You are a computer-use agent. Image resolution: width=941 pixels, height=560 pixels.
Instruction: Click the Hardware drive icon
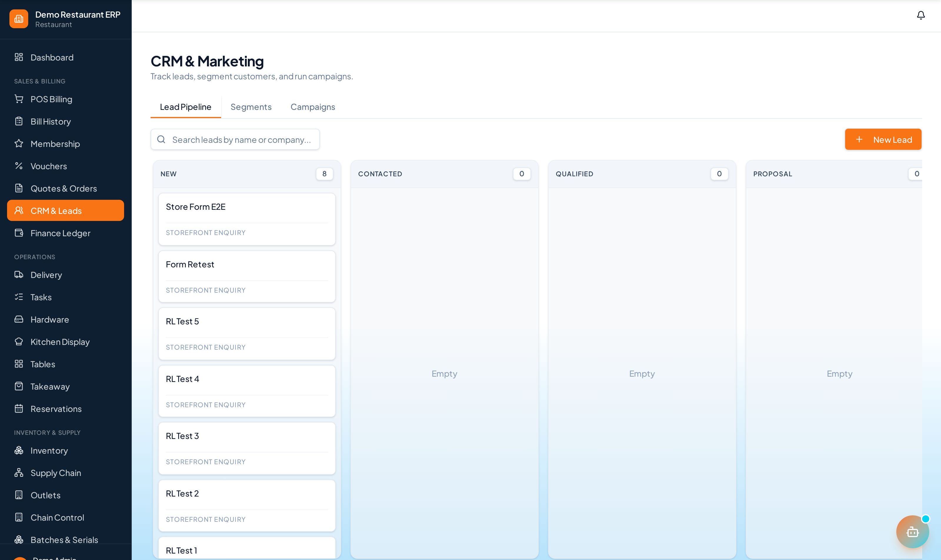19,319
